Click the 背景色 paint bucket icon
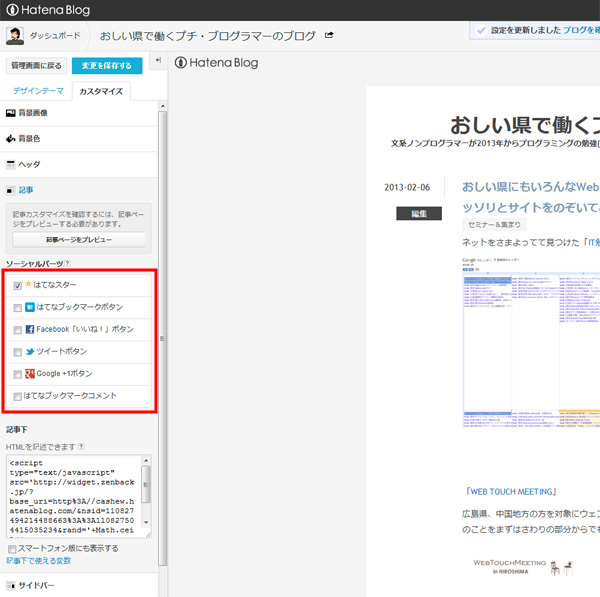600x597 pixels. [x=11, y=139]
